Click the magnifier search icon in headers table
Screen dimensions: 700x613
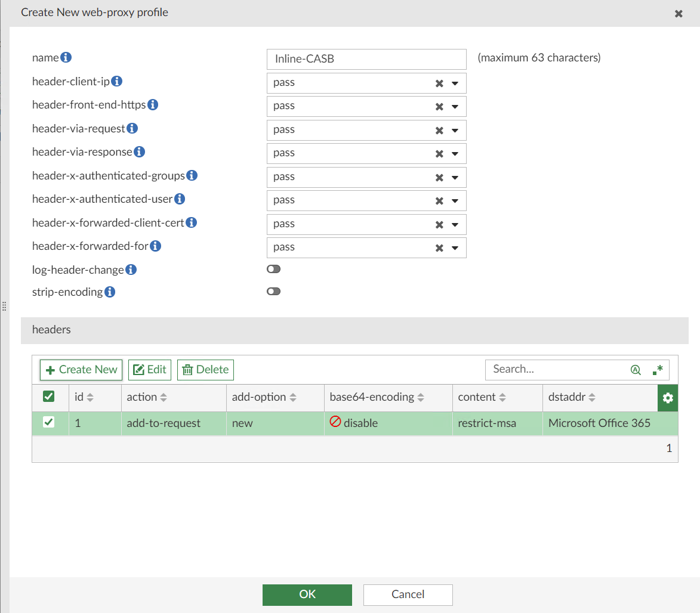click(x=636, y=370)
